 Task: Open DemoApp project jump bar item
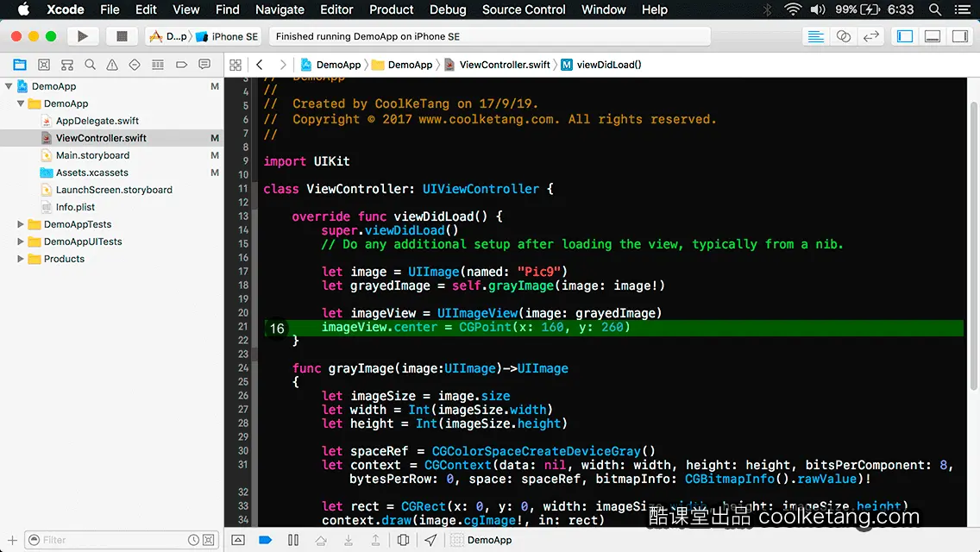[330, 65]
